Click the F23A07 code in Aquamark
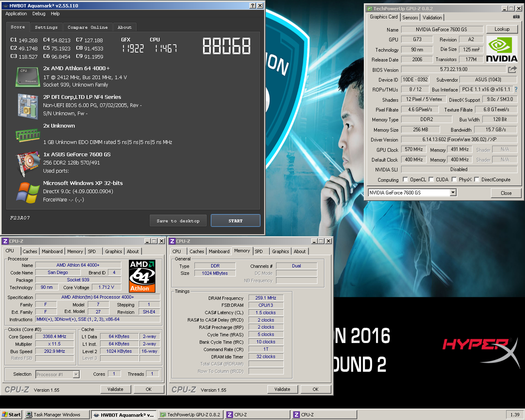 click(x=20, y=218)
